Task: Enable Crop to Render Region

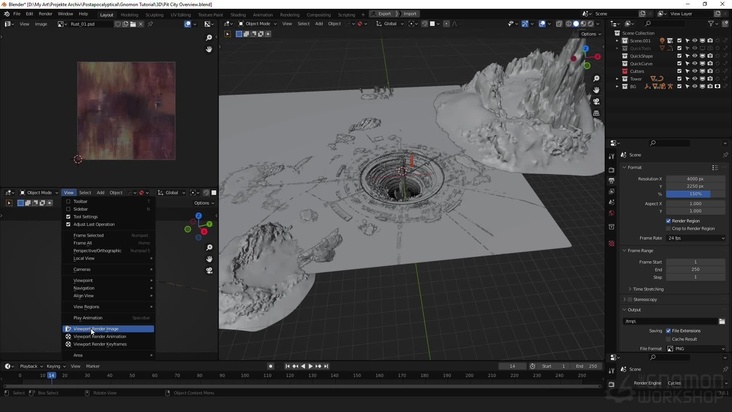Action: click(669, 229)
